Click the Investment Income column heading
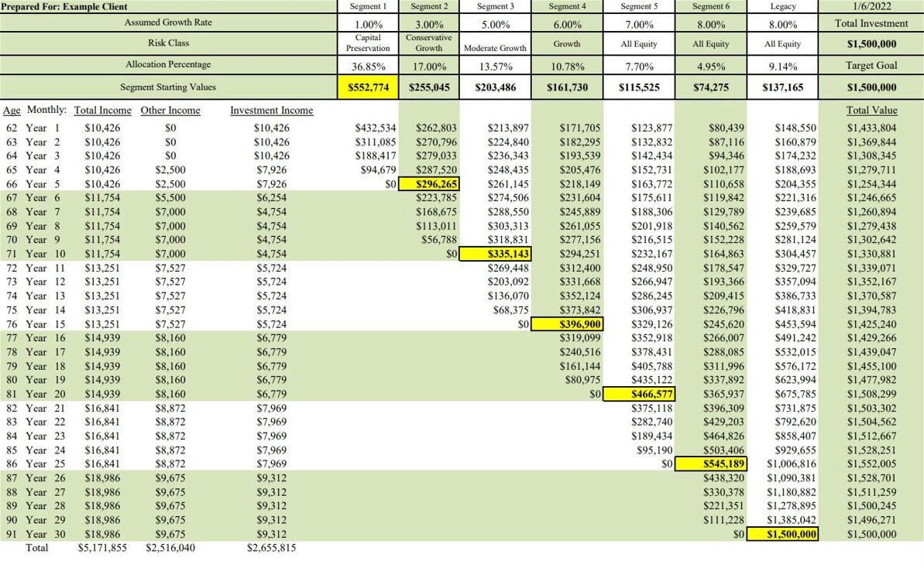 tap(272, 110)
